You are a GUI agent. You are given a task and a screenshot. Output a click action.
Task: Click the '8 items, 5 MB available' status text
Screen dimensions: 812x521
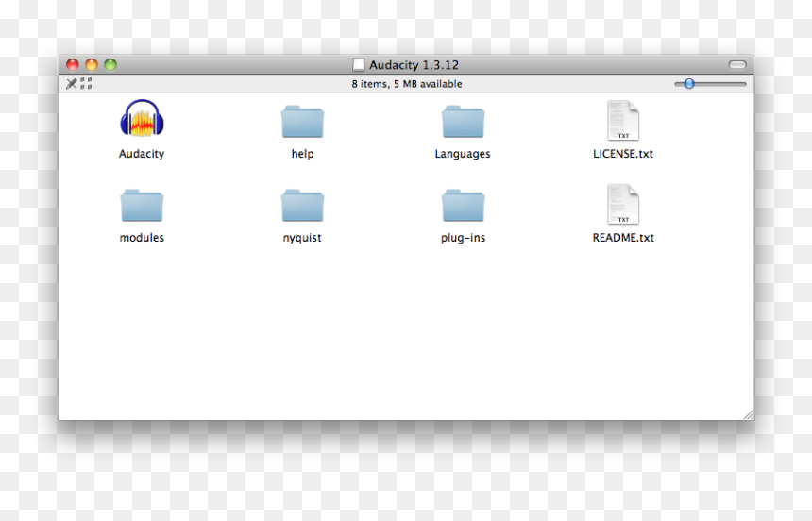click(x=407, y=84)
